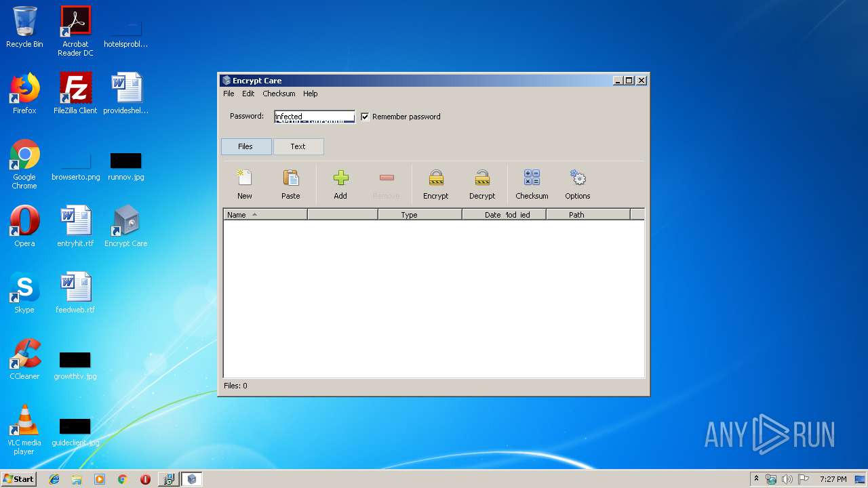Select the browserto.png desktop file
The image size is (868, 488).
point(75,167)
